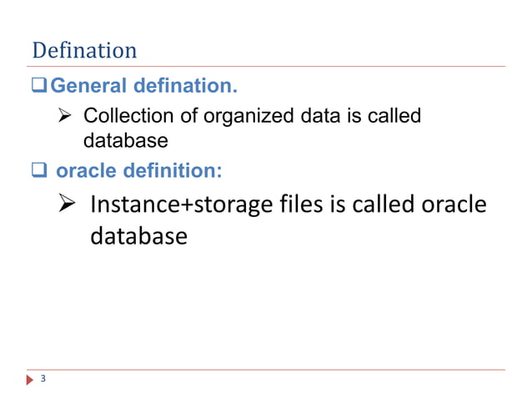
Task: Click the word oracle ending the Instance line
Action: 454,204
